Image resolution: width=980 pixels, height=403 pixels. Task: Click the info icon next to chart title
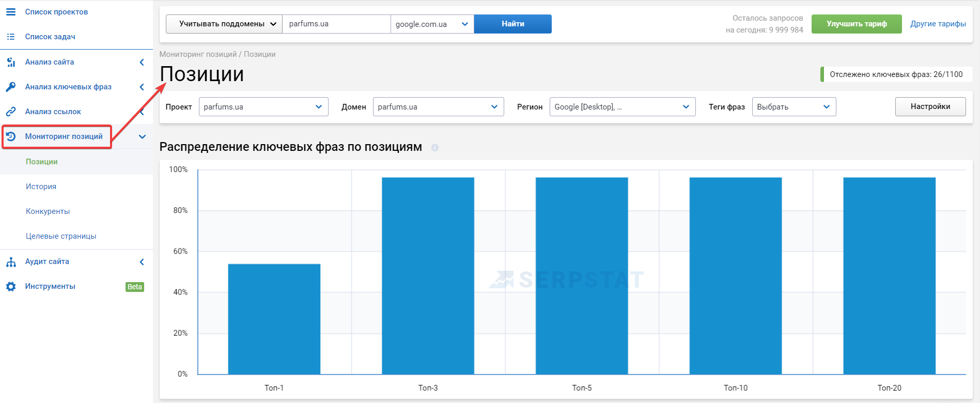[435, 147]
